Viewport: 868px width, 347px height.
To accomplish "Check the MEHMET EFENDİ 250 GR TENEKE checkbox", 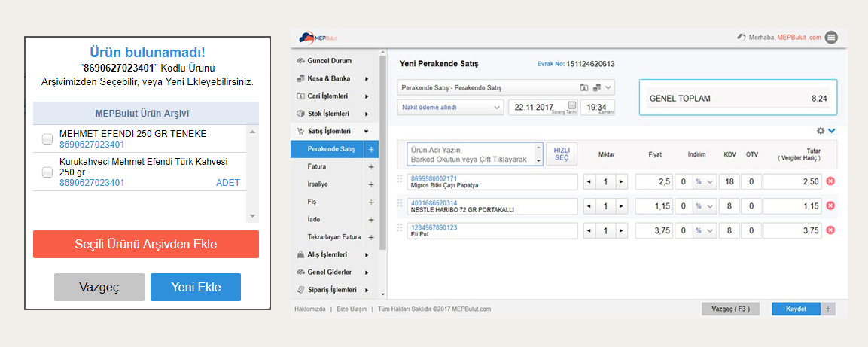I will (x=47, y=139).
